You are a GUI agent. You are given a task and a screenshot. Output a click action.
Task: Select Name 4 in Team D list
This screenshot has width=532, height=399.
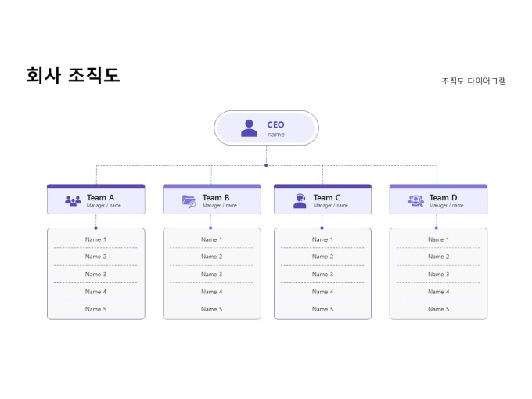pos(438,292)
